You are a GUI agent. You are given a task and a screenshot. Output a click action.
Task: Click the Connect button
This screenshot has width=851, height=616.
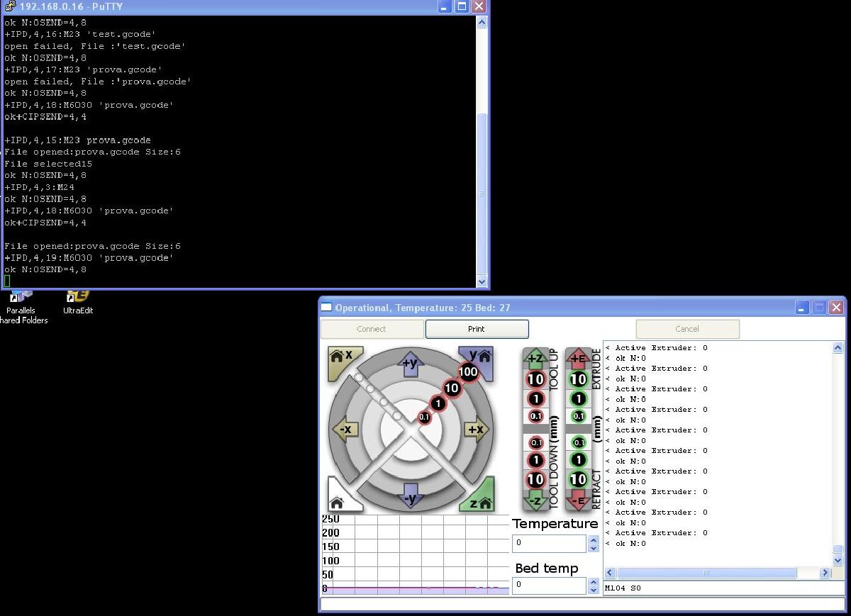click(372, 329)
